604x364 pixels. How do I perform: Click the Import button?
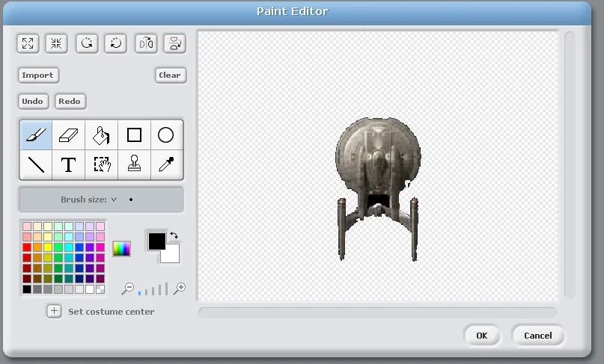(x=38, y=75)
